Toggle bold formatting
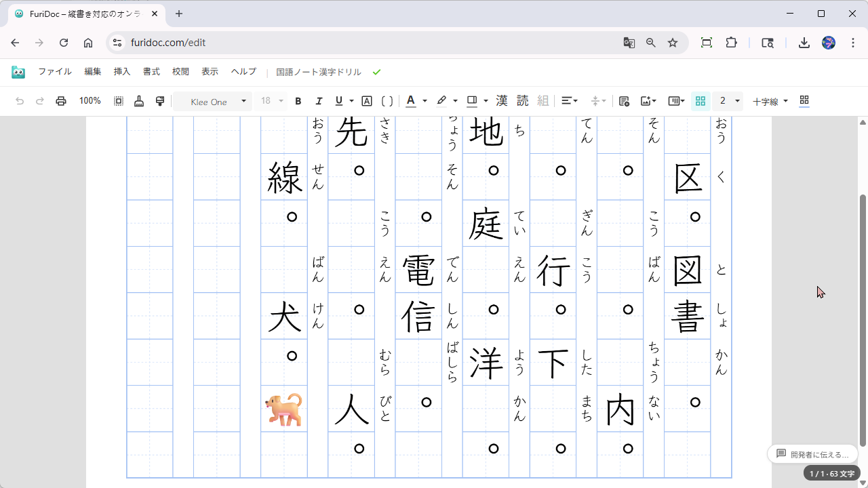This screenshot has height=488, width=868. pyautogui.click(x=298, y=101)
